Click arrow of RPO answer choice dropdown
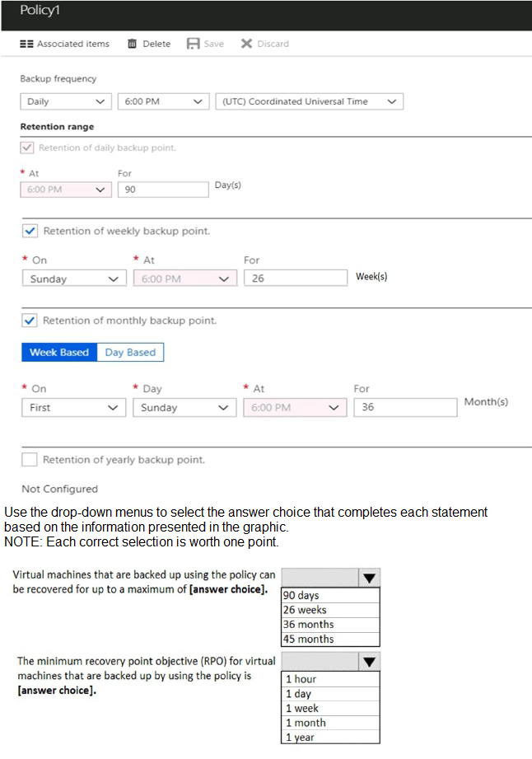 [370, 662]
